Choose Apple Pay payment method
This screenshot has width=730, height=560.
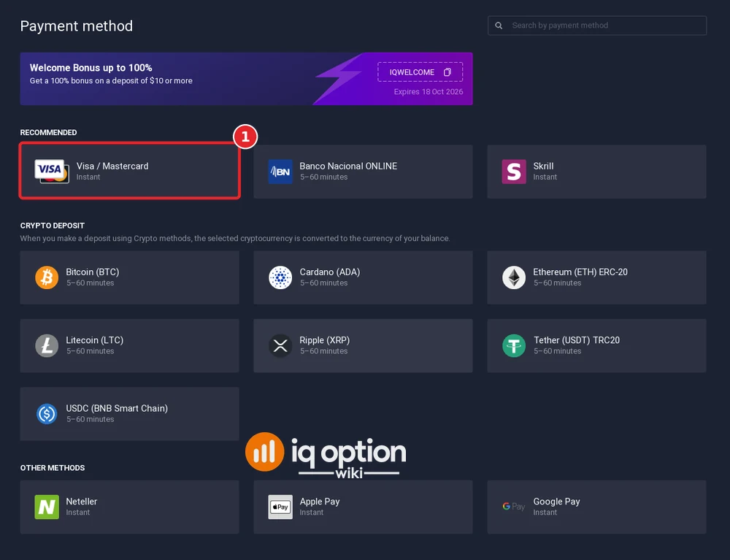[x=363, y=507]
